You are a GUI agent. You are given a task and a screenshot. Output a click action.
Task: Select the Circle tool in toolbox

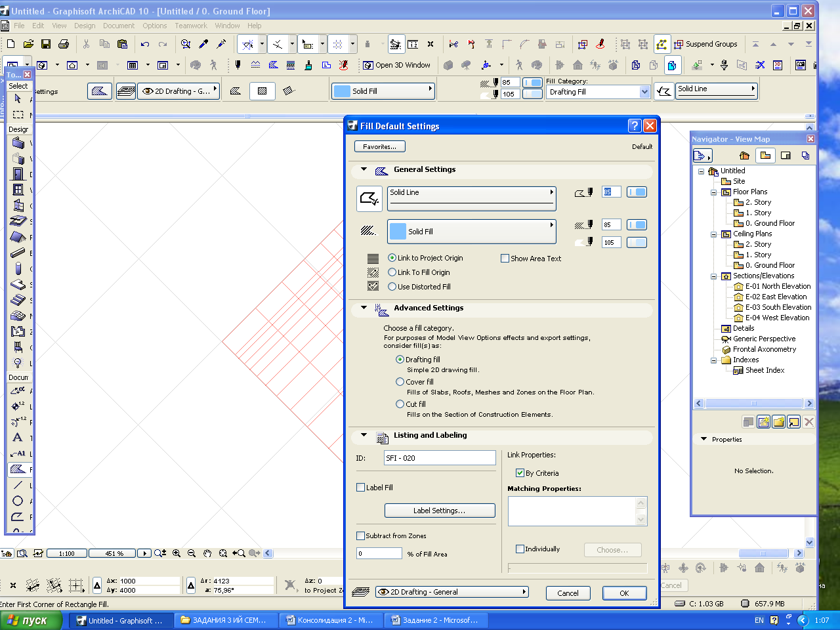point(18,501)
